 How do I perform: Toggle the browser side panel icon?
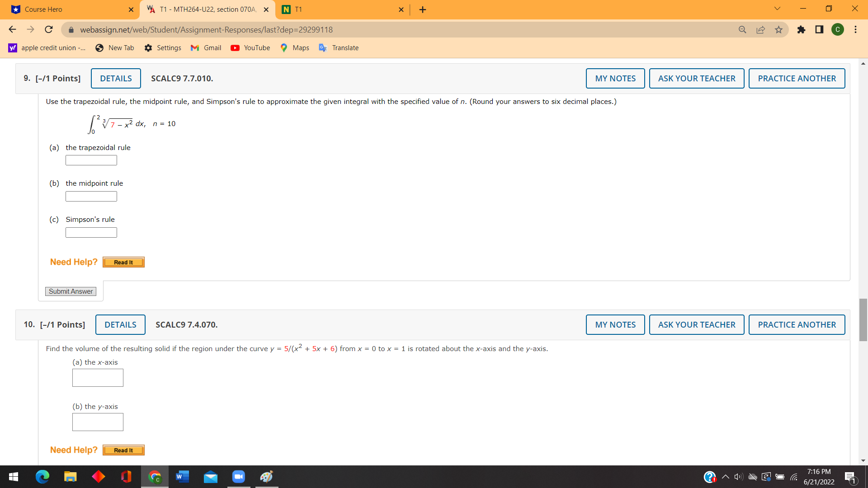[819, 30]
